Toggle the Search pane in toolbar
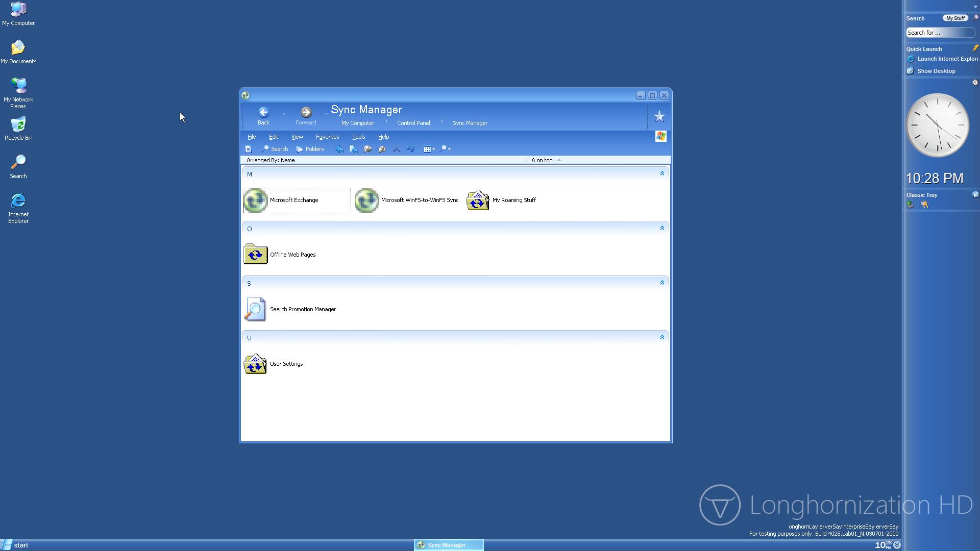The height and width of the screenshot is (551, 980). click(275, 149)
